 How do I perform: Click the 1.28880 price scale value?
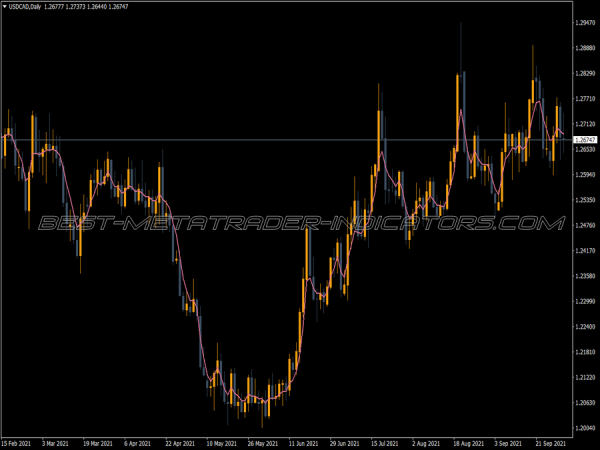coord(585,48)
